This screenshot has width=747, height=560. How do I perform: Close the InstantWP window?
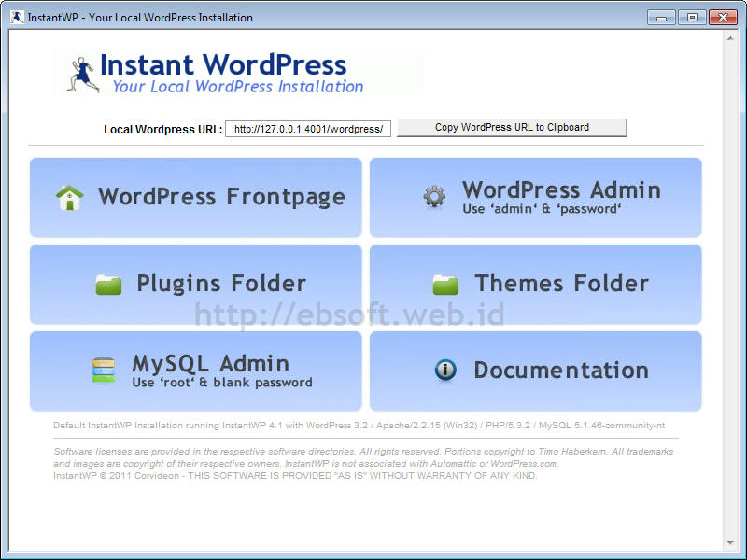click(723, 18)
